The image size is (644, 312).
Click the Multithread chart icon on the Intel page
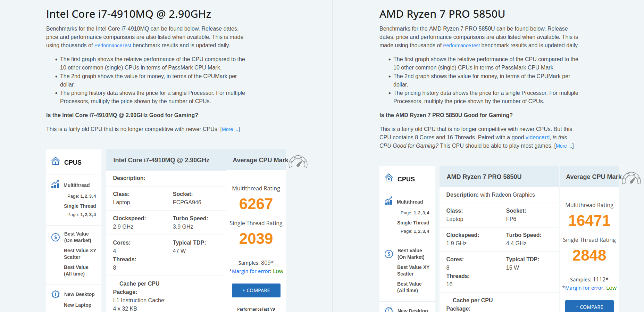(x=55, y=184)
